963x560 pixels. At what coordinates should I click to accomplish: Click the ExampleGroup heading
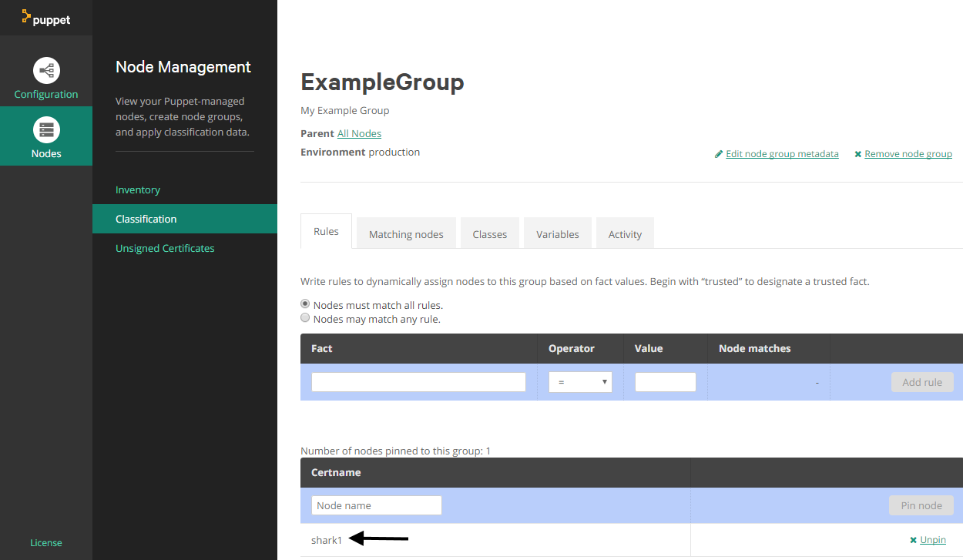pyautogui.click(x=382, y=82)
